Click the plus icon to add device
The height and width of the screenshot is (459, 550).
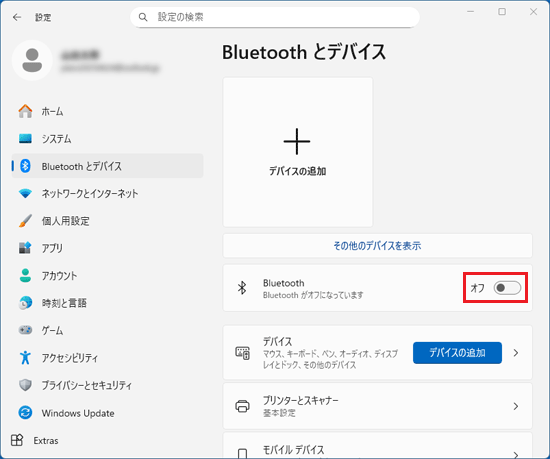coord(297,141)
